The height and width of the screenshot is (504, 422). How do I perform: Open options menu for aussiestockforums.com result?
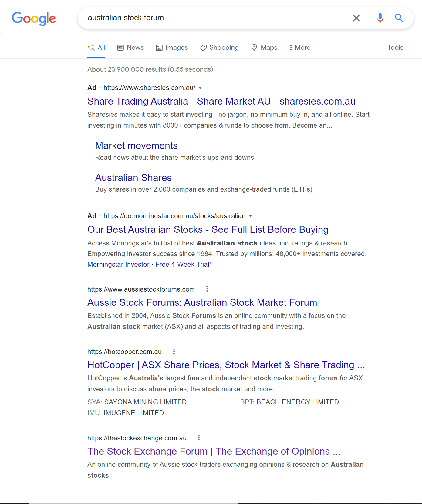tap(207, 289)
